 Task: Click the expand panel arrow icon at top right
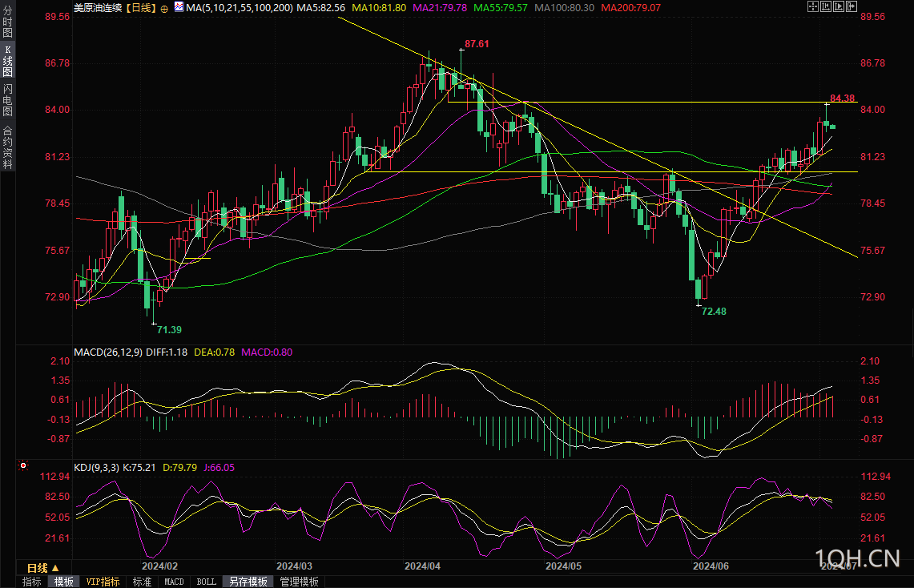point(851,6)
